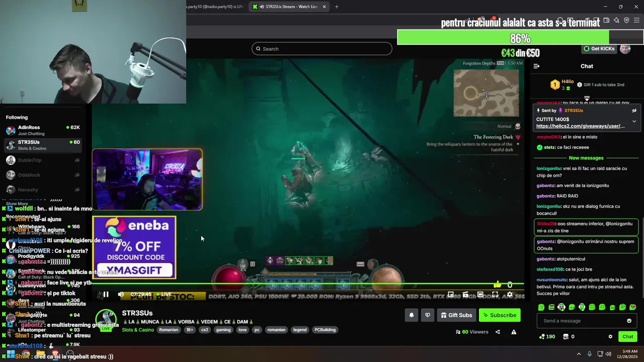Select the legend tag
The image size is (644, 362).
[x=300, y=330]
